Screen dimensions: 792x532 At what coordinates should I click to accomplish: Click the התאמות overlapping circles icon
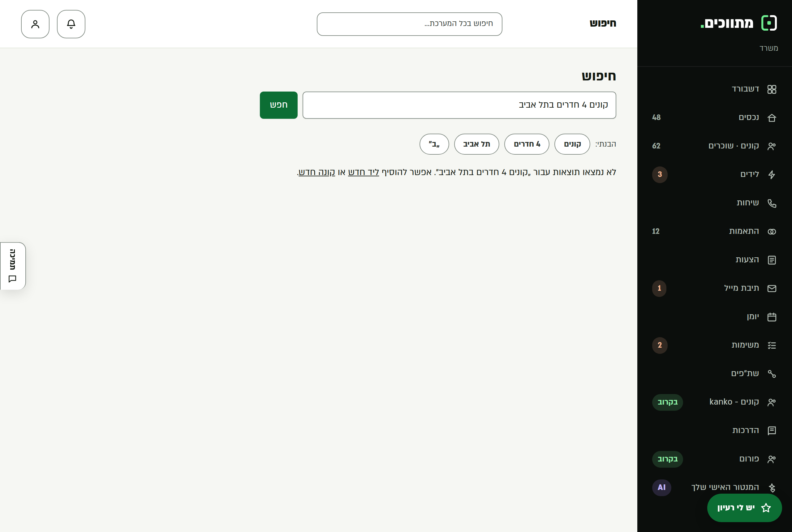(772, 231)
